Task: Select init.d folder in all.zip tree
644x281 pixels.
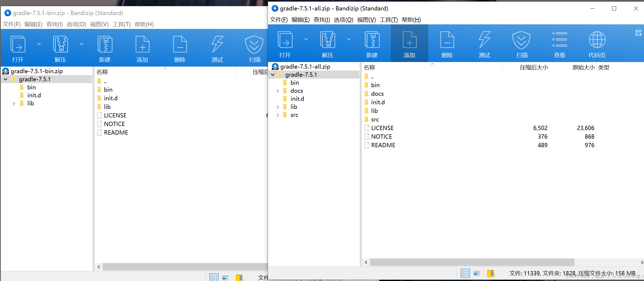Action: tap(297, 99)
